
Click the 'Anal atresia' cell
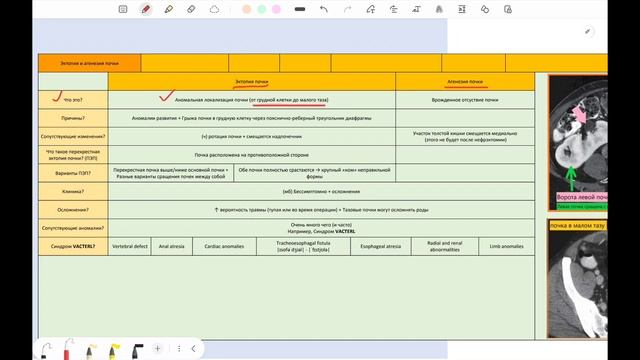[x=171, y=247]
